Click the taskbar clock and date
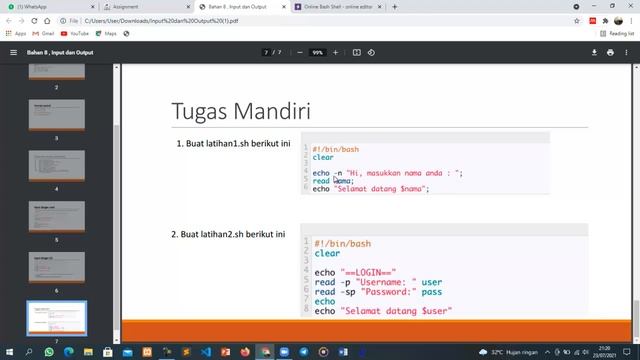The height and width of the screenshot is (360, 640). click(x=604, y=352)
